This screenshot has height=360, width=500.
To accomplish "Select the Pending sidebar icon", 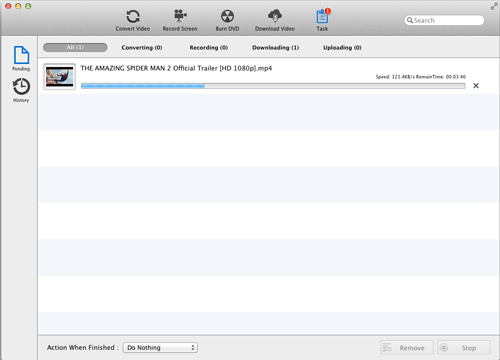I will [x=21, y=59].
